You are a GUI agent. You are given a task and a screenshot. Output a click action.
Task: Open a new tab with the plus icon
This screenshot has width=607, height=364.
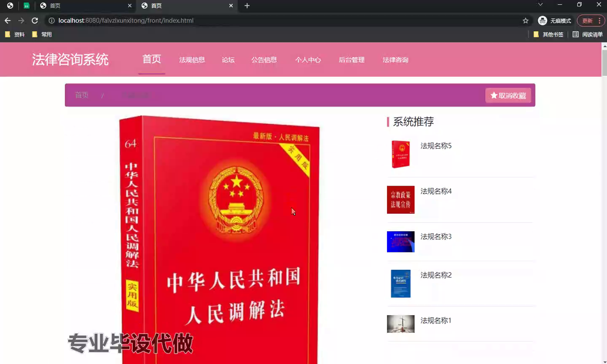(247, 5)
